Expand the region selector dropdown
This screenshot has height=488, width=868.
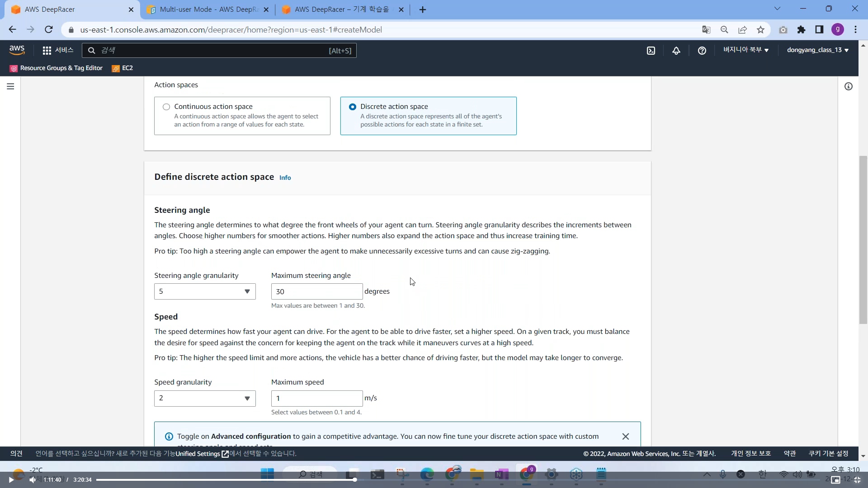pyautogui.click(x=745, y=50)
